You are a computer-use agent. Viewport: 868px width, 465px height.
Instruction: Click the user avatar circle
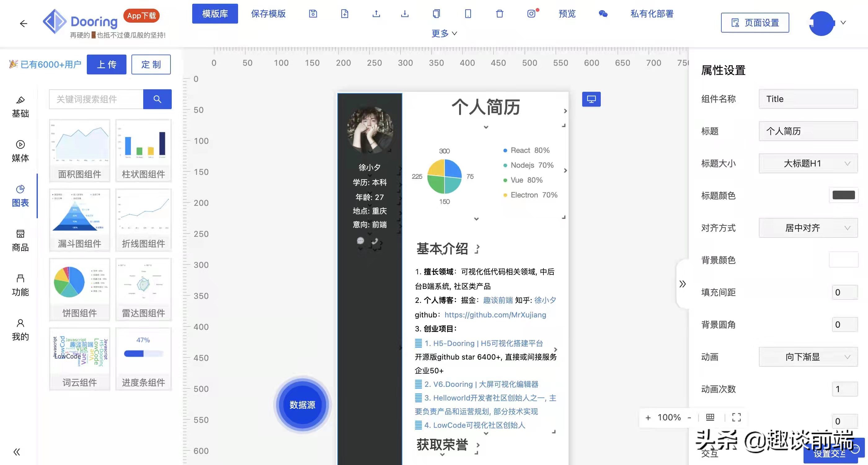(x=822, y=23)
